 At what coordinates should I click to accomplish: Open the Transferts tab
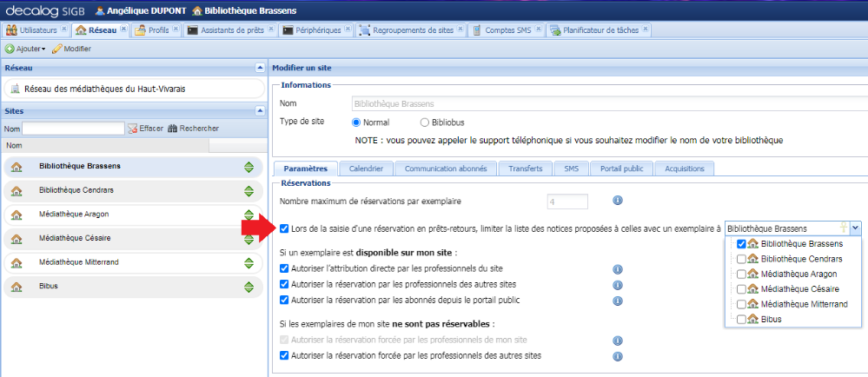526,169
